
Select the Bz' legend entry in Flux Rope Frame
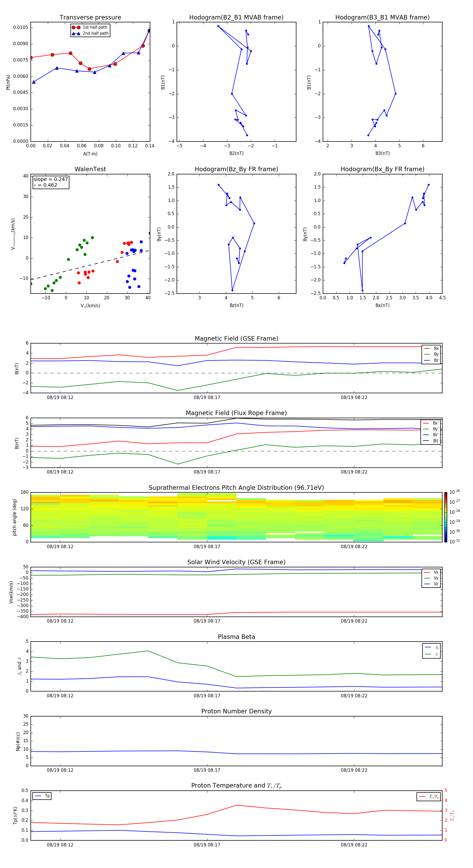pyautogui.click(x=431, y=435)
